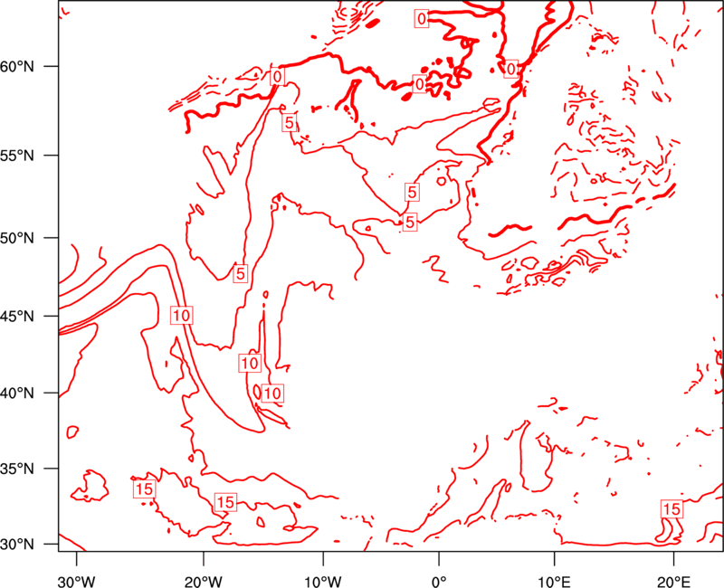Click the leftmost 10 contour label

[182, 316]
